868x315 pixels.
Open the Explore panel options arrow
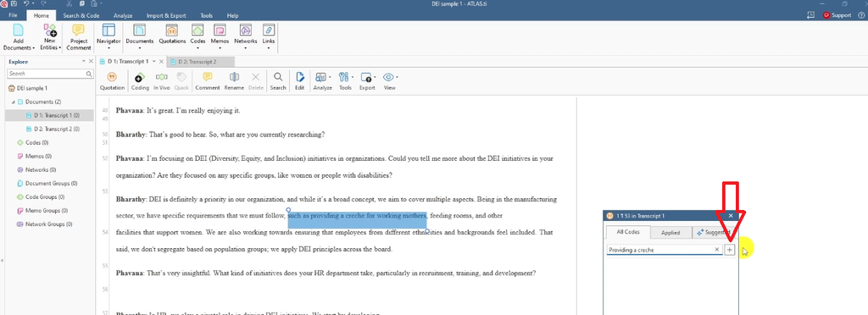84,61
